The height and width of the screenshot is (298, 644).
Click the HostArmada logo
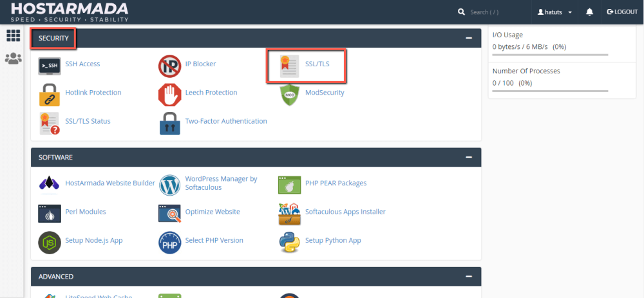[70, 12]
